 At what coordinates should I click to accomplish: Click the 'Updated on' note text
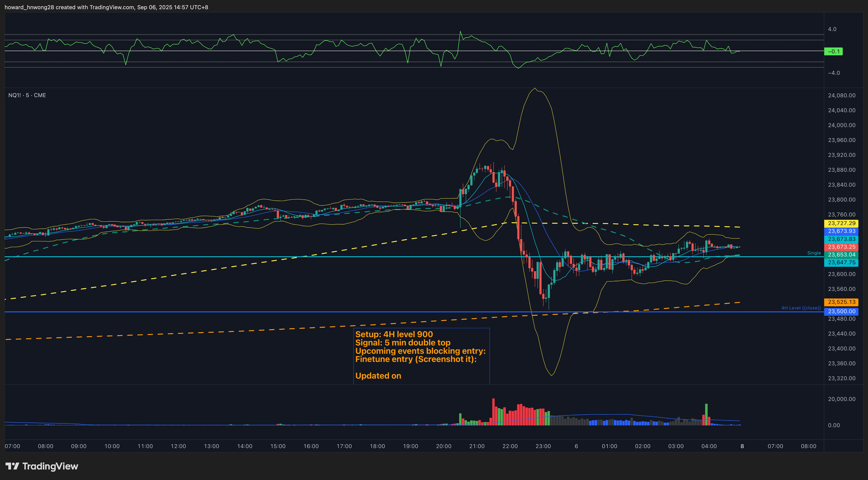click(x=378, y=376)
